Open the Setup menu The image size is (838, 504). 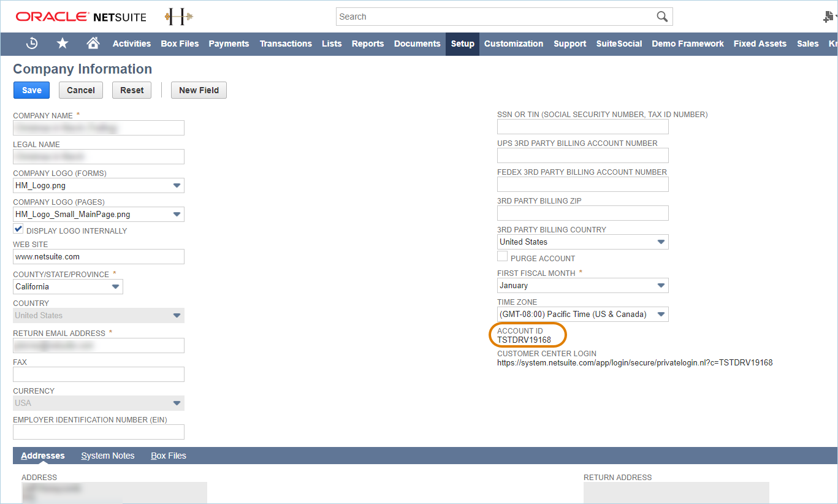(463, 44)
